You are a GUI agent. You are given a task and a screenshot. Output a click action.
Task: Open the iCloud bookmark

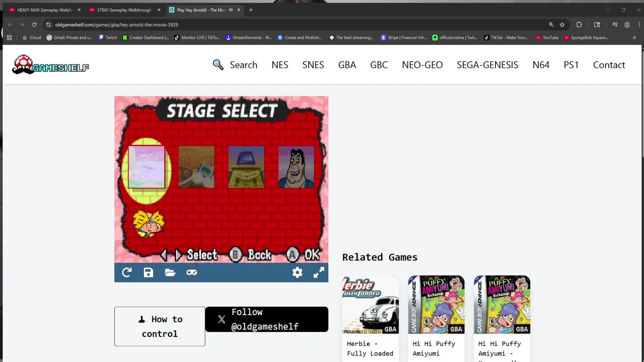tap(31, 38)
